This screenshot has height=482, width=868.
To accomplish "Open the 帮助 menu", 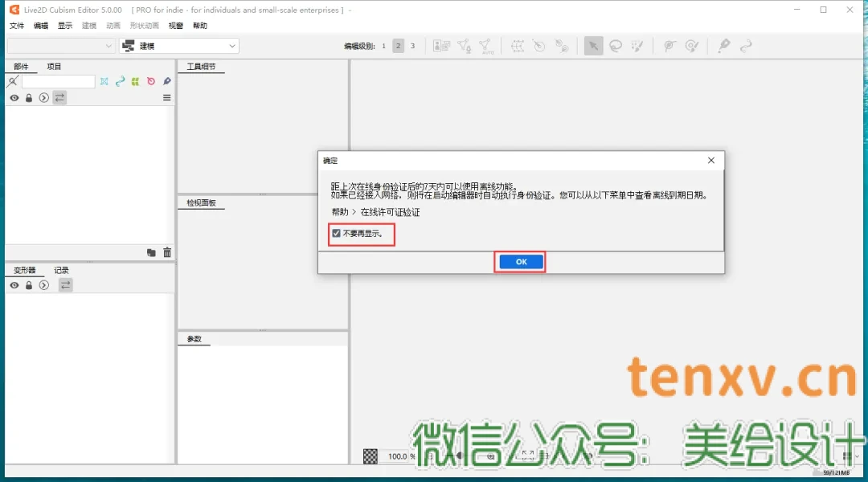I will click(199, 25).
